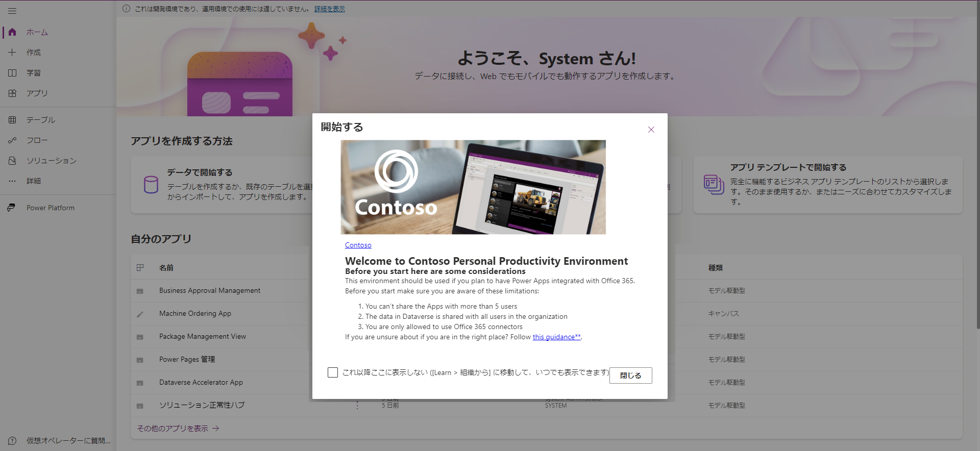The image size is (980, 451).
Task: Open Dataverse Accelerator App row
Action: coord(201,383)
